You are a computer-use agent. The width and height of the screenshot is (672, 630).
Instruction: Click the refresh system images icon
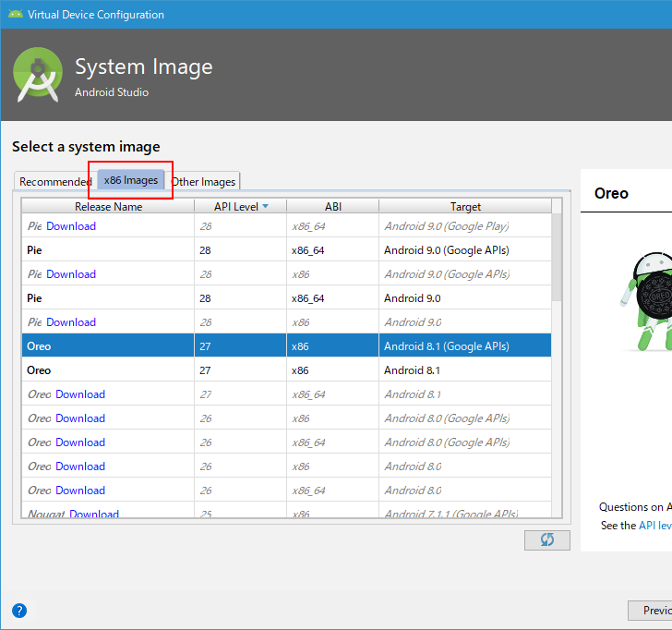(546, 539)
